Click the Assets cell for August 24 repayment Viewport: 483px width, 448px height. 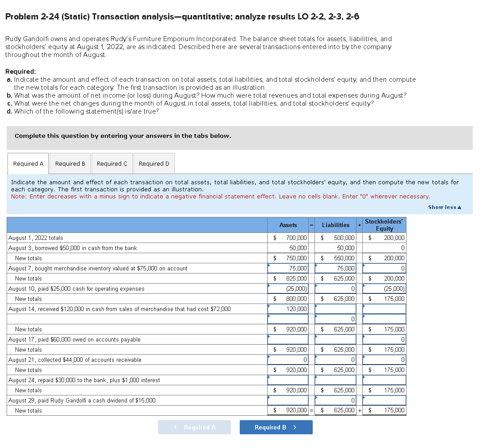(288, 380)
